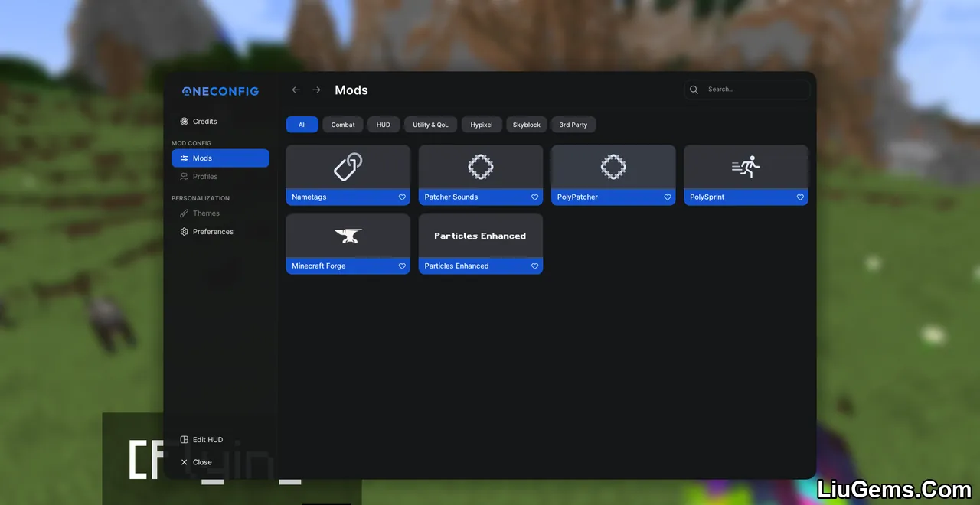Click the Nametags label bar
This screenshot has height=505, width=980.
click(x=348, y=197)
